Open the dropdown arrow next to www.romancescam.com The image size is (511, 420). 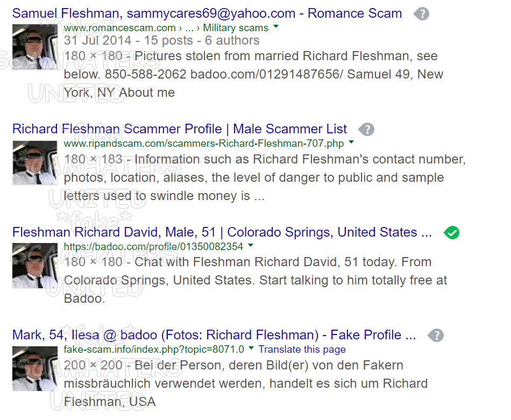tap(275, 27)
